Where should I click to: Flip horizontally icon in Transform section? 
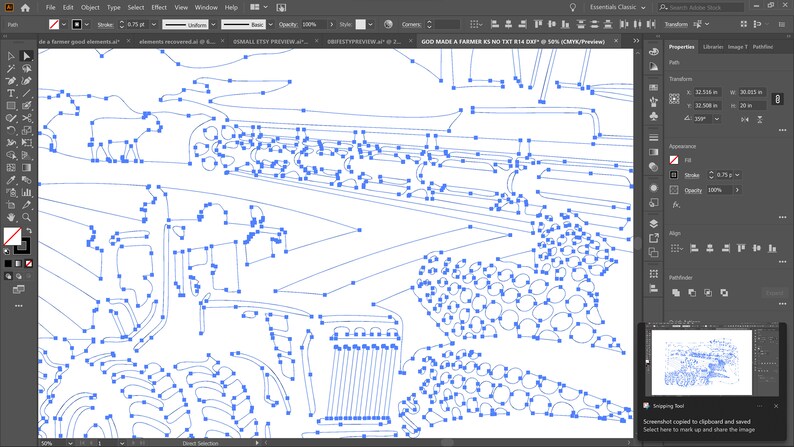[x=745, y=119]
